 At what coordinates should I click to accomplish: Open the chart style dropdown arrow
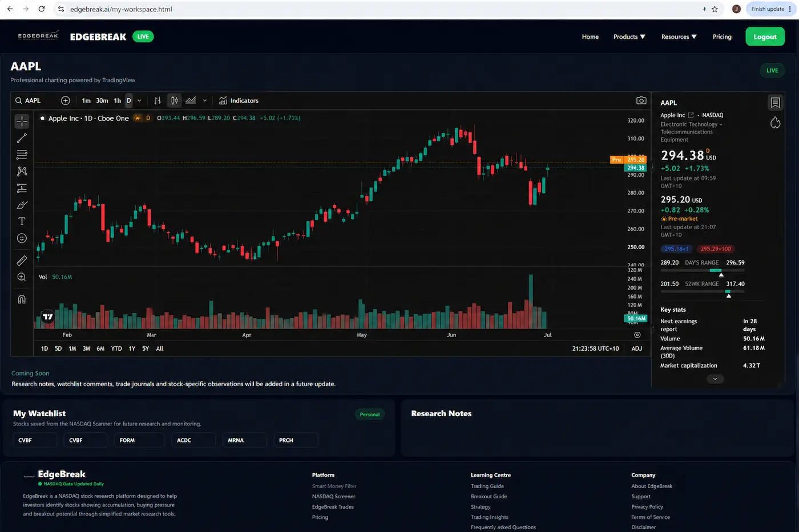point(205,100)
